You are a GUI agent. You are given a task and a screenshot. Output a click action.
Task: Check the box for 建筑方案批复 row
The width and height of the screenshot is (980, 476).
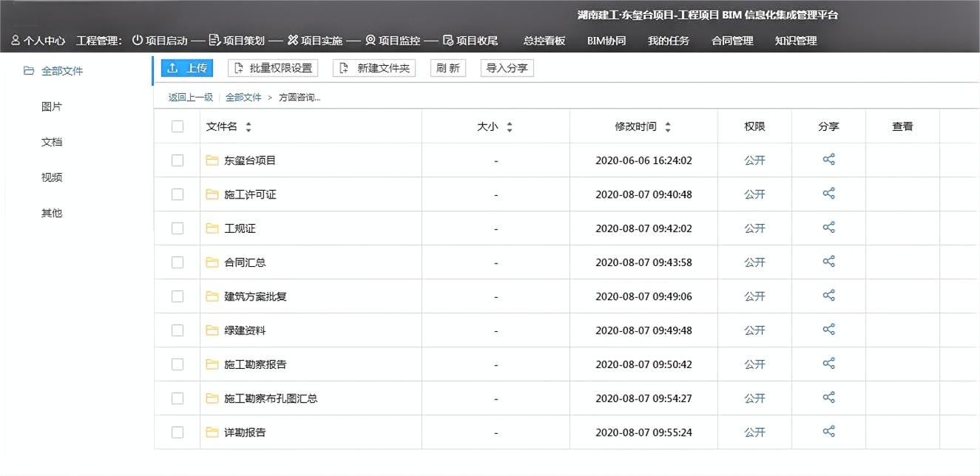click(x=178, y=296)
